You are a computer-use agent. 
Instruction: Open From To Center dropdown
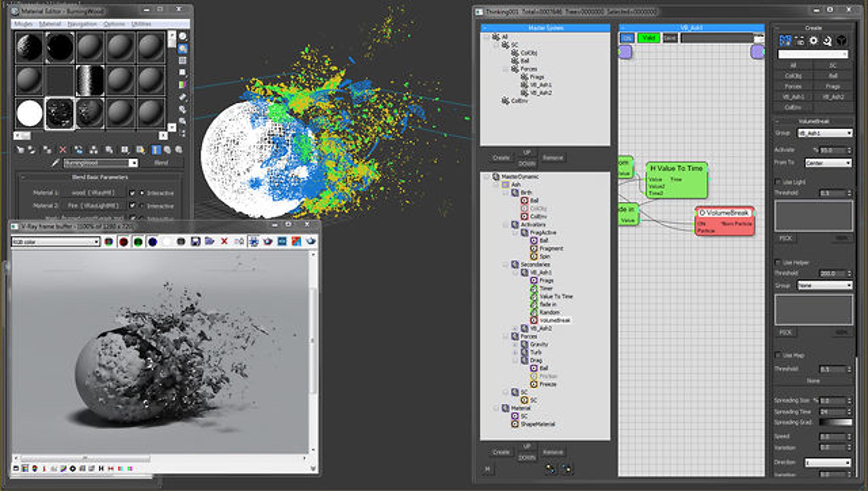(828, 163)
